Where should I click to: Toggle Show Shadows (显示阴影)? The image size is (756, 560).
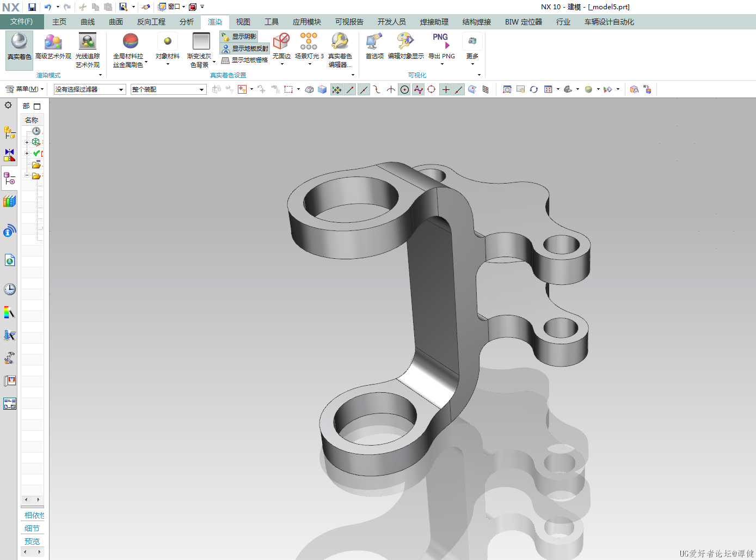point(239,36)
